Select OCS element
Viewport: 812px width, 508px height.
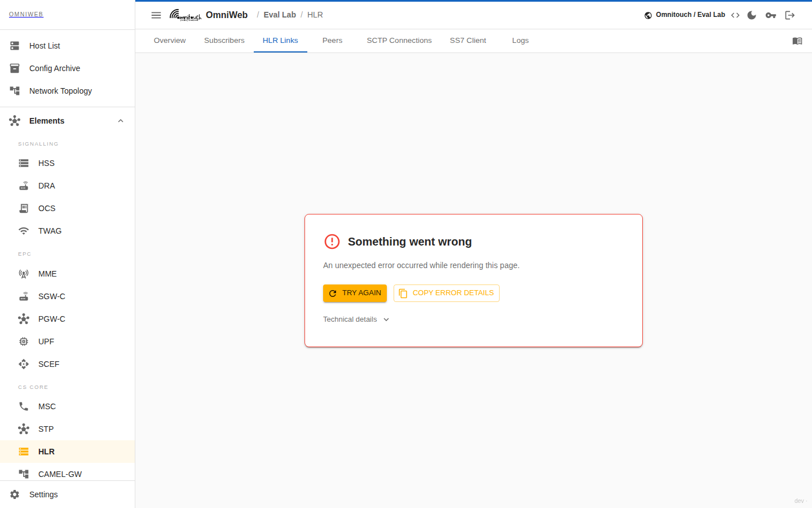pyautogui.click(x=68, y=208)
